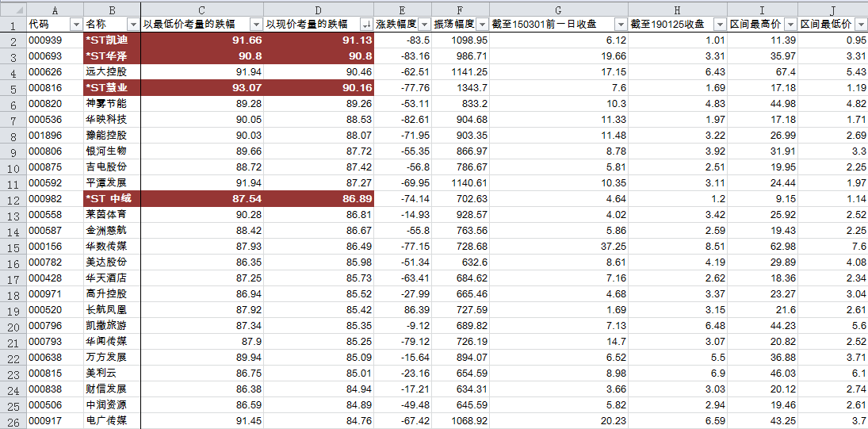The height and width of the screenshot is (429, 868).
Task: Click cell value 8.51 in column H
Action: click(678, 247)
